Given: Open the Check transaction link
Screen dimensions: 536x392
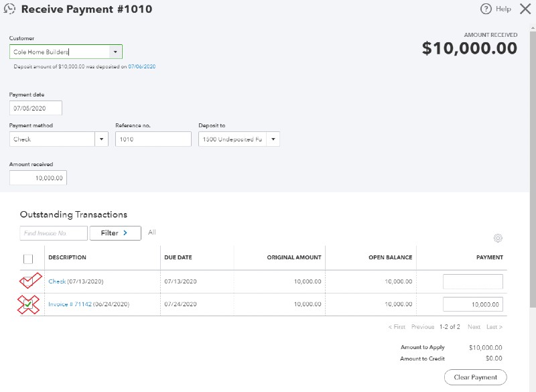Looking at the screenshot, I should click(x=57, y=281).
